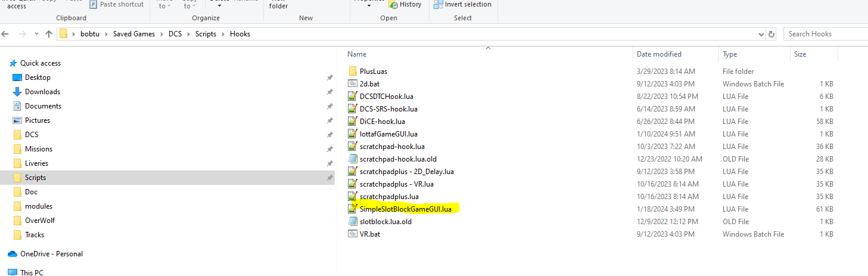Click the pin icon next to Documents
The height and width of the screenshot is (276, 868).
click(x=329, y=106)
